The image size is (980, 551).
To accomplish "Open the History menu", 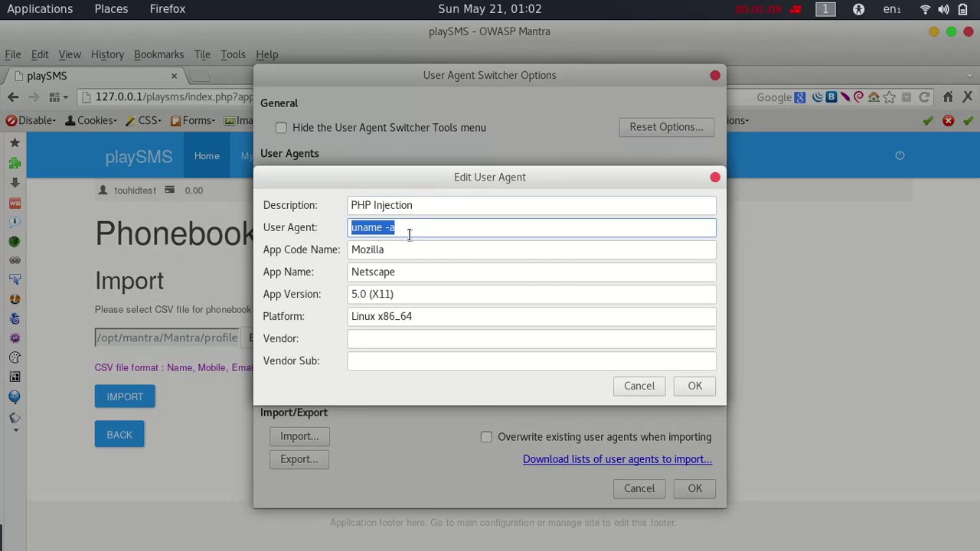I will coord(107,54).
